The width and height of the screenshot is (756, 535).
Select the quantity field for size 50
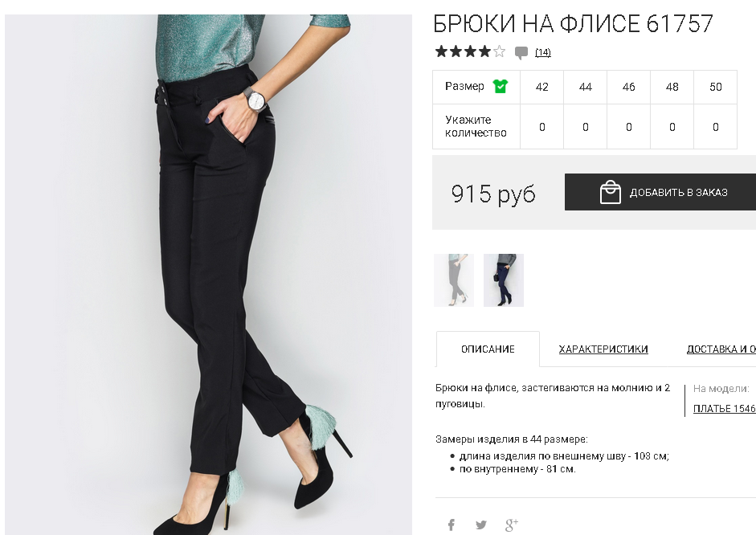(x=716, y=127)
